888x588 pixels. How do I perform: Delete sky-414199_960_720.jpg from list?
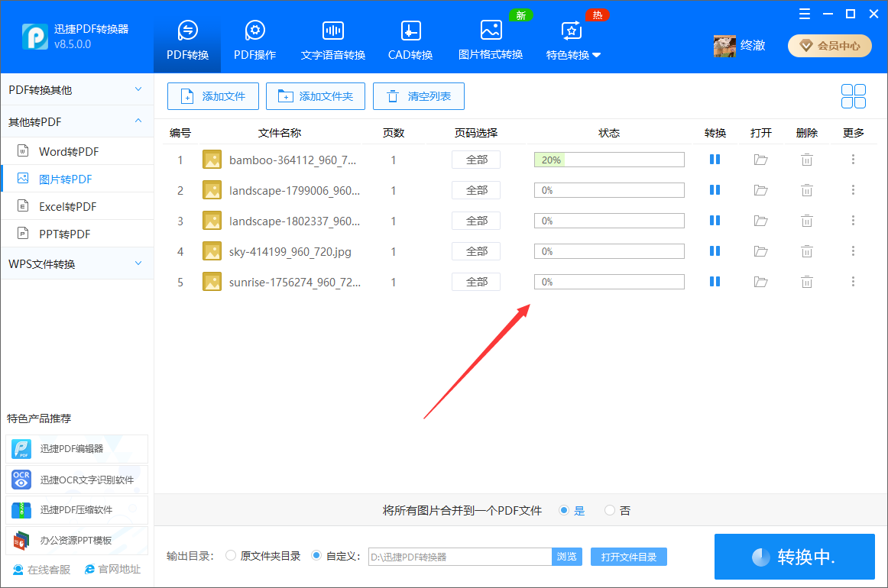[806, 251]
